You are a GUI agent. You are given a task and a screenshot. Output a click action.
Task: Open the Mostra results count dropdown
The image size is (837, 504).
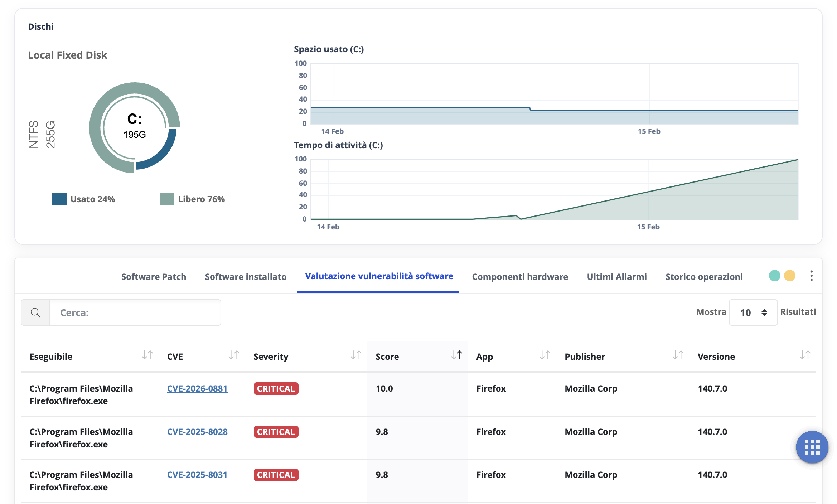point(753,312)
